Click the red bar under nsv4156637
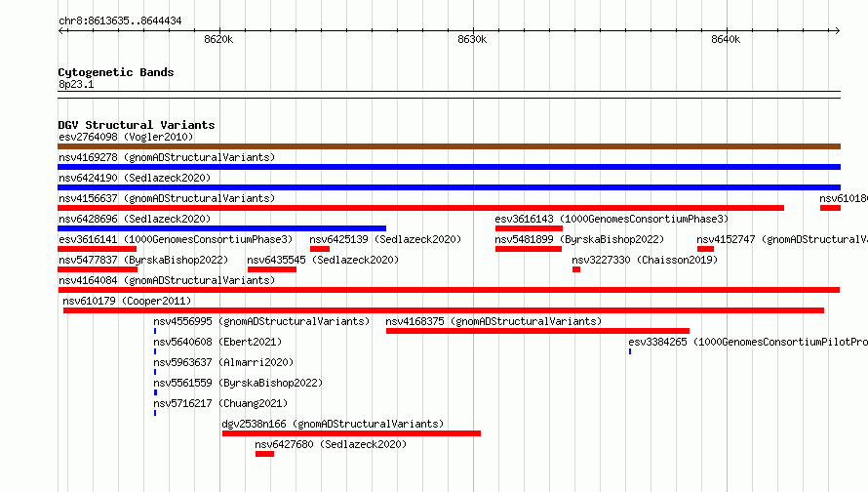The image size is (868, 492). 420,208
